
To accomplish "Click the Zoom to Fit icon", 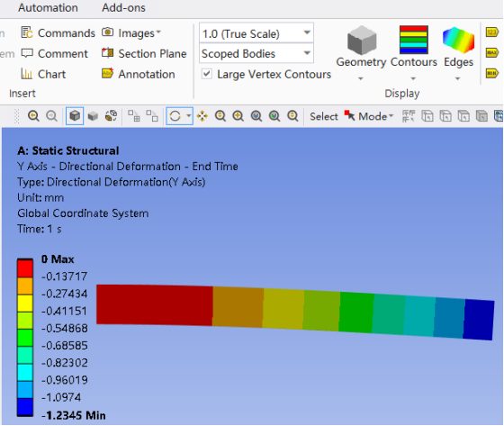I will click(x=256, y=116).
